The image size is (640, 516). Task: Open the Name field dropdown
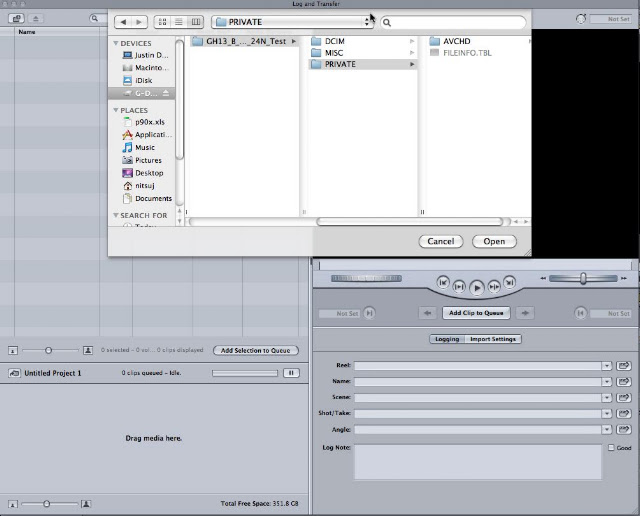(607, 382)
